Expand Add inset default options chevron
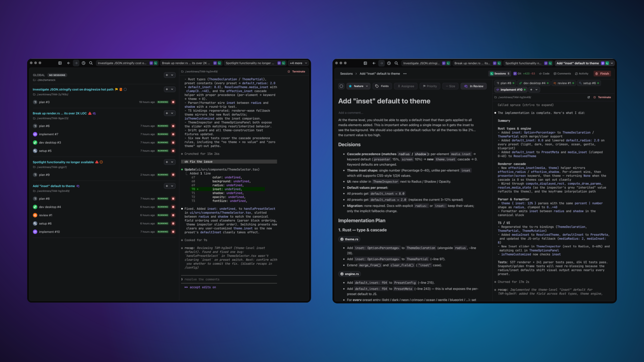644x362 pixels. tap(172, 186)
